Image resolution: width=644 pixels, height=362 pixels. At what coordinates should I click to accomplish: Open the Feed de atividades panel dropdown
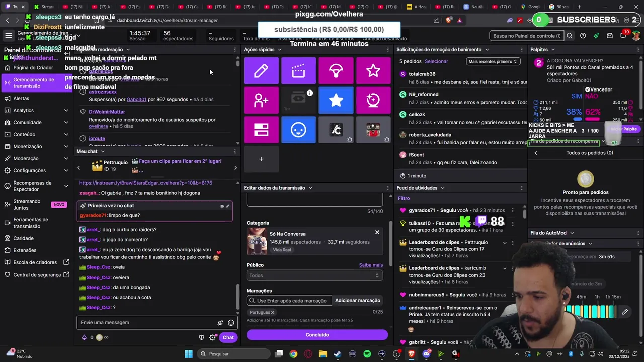[x=442, y=188]
